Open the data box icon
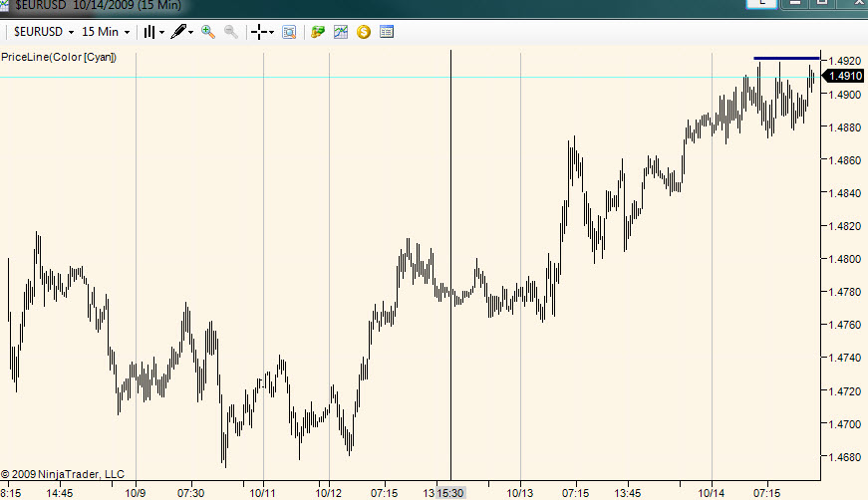The height and width of the screenshot is (500, 868). 289,32
